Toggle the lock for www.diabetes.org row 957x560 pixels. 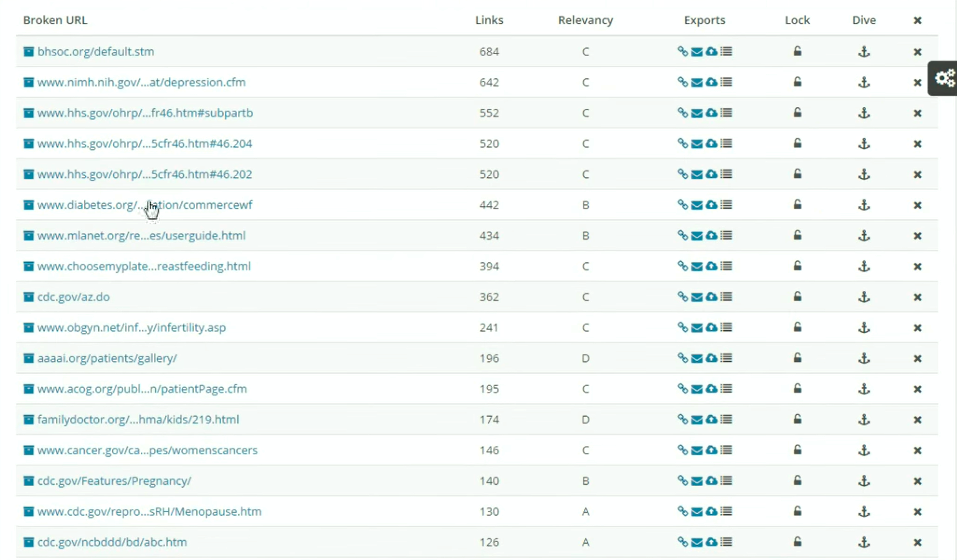[x=797, y=204]
